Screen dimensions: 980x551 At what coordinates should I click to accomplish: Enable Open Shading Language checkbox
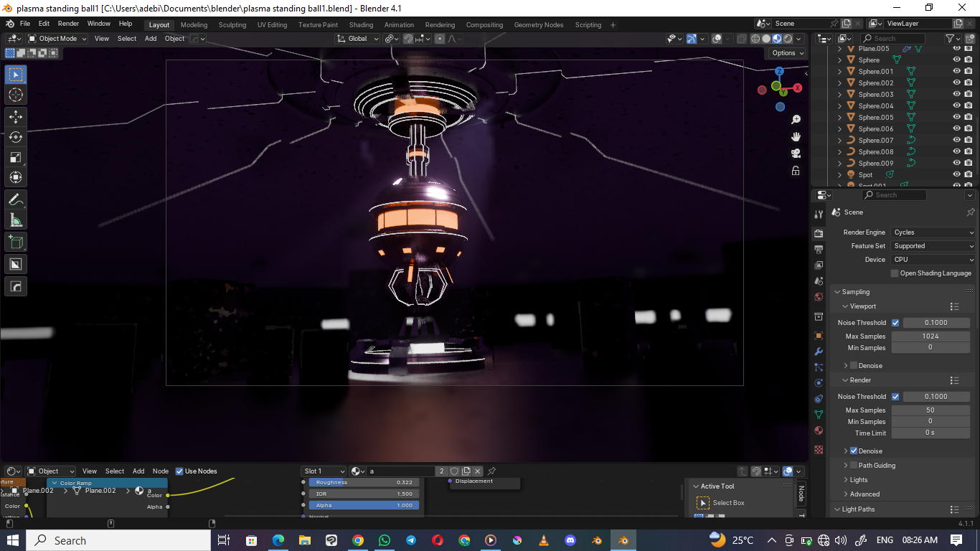tap(895, 273)
